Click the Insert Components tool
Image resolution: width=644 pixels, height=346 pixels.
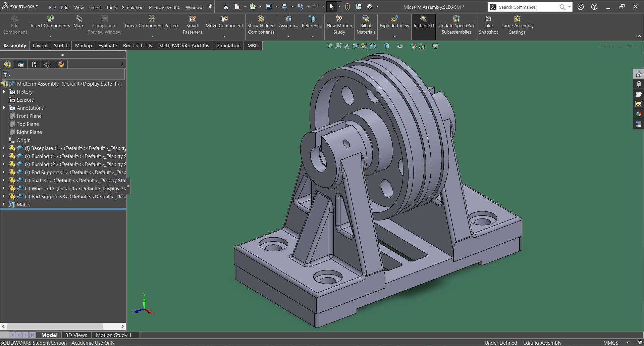[50, 22]
